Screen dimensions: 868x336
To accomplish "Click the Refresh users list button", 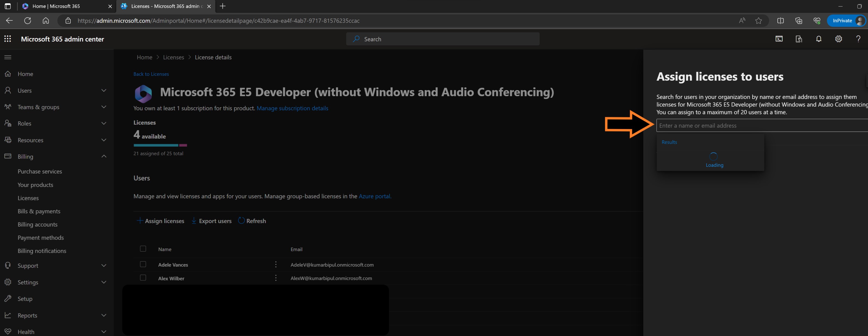I will pos(252,221).
